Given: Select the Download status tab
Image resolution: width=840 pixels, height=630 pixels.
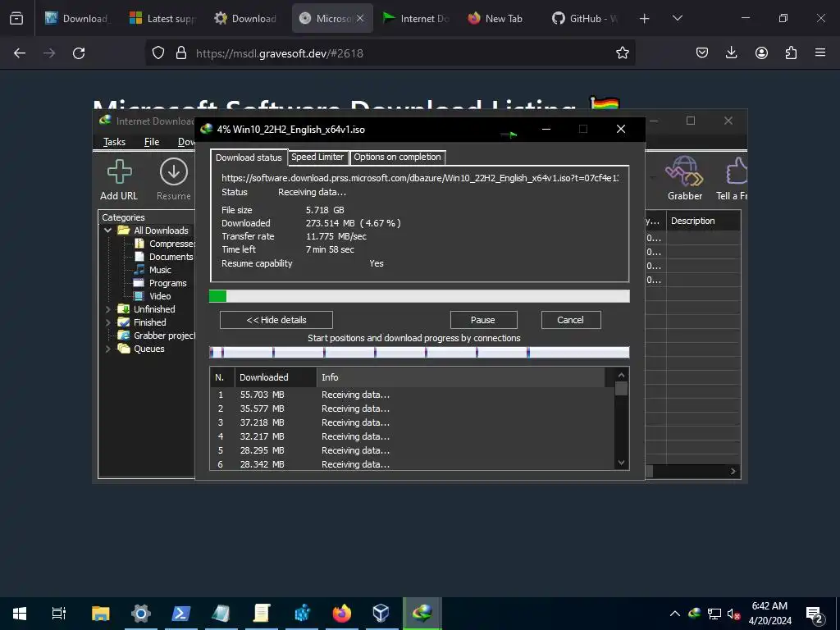Looking at the screenshot, I should pos(249,157).
